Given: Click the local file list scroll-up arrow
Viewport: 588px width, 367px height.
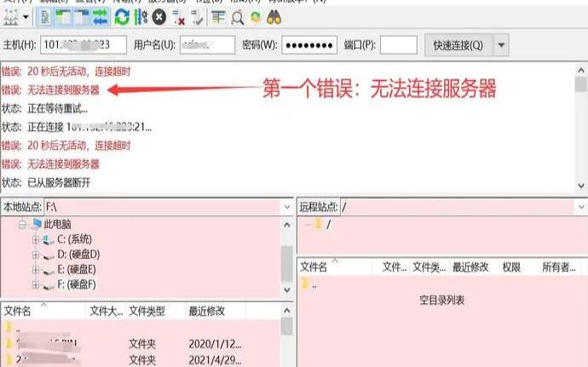Looking at the screenshot, I should click(287, 311).
